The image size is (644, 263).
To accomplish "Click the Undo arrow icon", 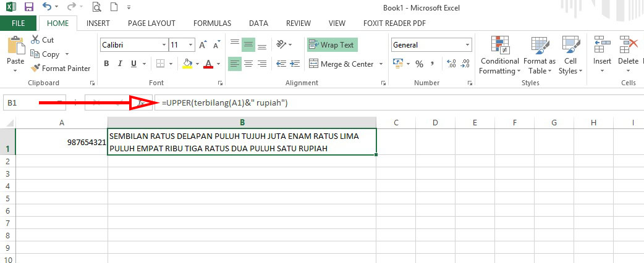I will (47, 7).
